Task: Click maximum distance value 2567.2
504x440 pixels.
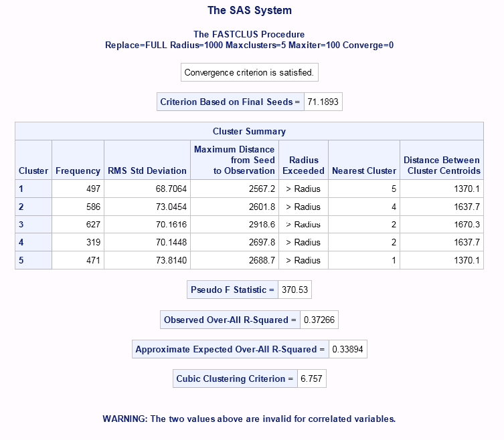Action: pos(235,189)
